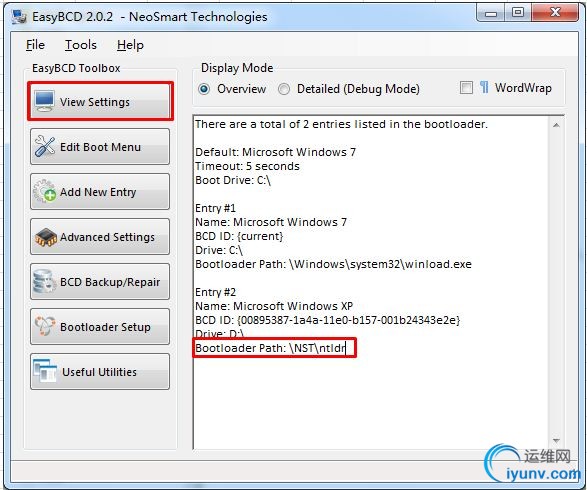Click the 'Default: Microsoft Windows 7' line

pyautogui.click(x=276, y=152)
